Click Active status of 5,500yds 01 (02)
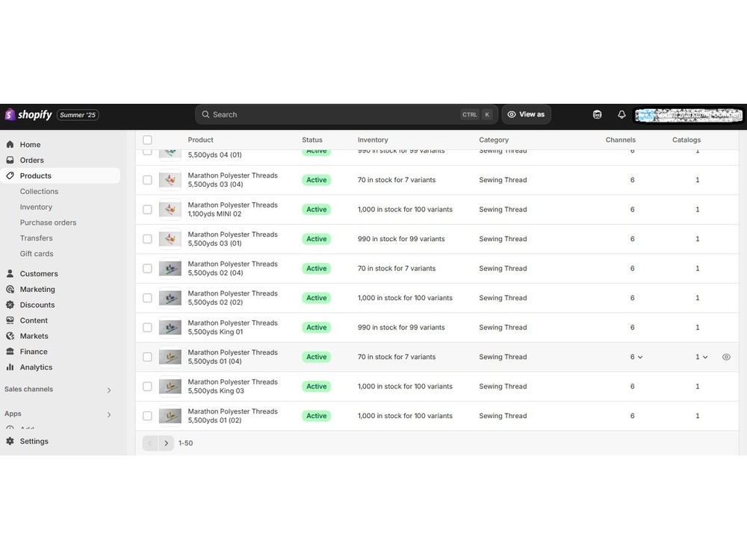This screenshot has width=747, height=560. (x=316, y=416)
